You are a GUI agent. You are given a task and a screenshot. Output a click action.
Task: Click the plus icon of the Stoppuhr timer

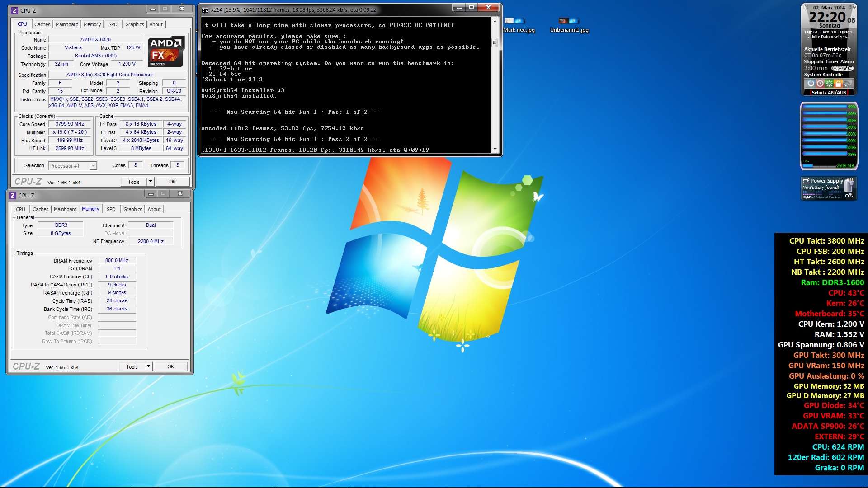(x=835, y=68)
